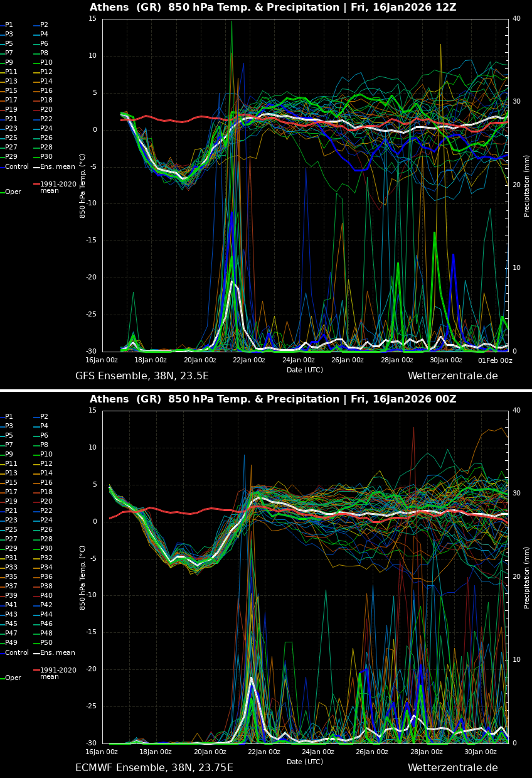Select the 1991-2020 mean legend item in ECMWF chart
Image resolution: width=532 pixels, height=778 pixels.
[x=58, y=673]
